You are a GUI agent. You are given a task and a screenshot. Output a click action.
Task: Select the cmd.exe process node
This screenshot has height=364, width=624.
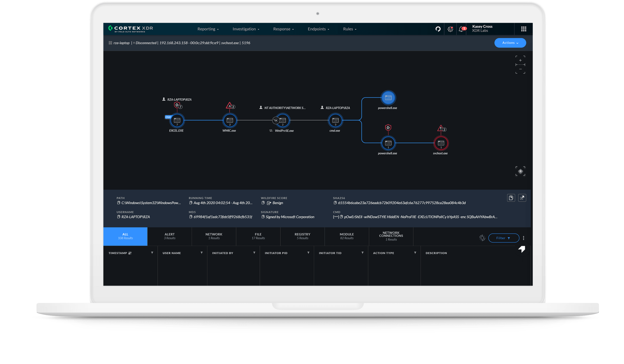(335, 120)
